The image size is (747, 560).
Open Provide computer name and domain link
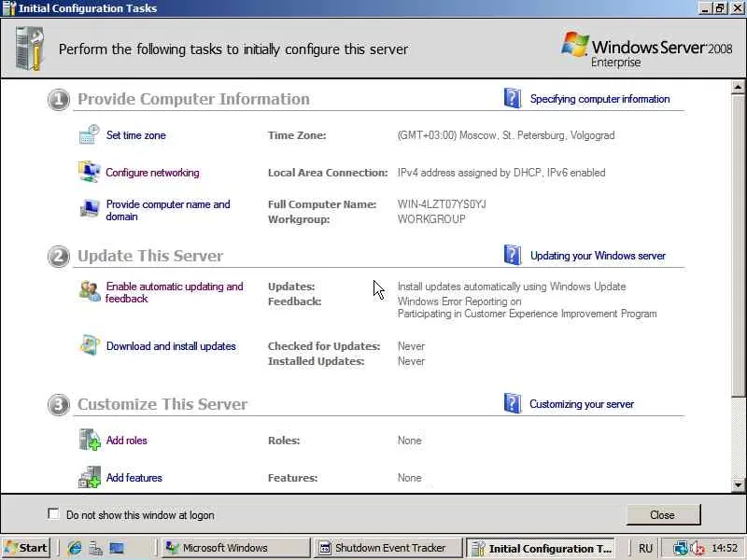[x=168, y=210]
